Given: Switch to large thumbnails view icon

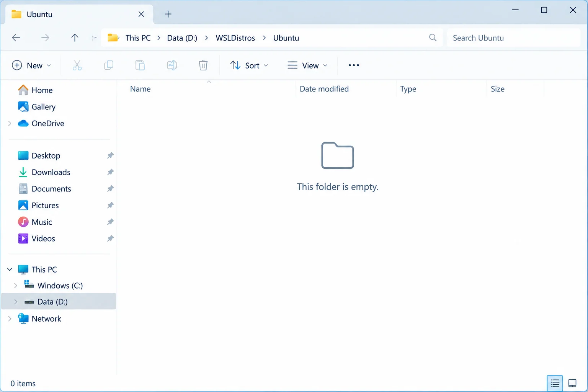Looking at the screenshot, I should 572,383.
